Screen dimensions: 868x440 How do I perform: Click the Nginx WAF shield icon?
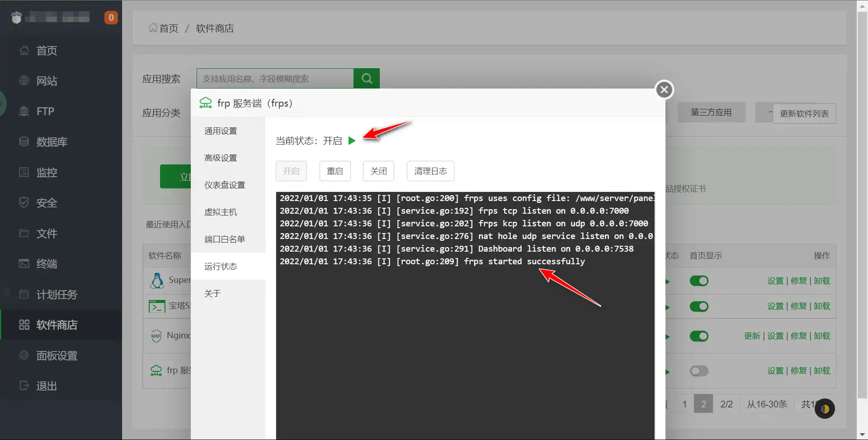[x=156, y=336]
